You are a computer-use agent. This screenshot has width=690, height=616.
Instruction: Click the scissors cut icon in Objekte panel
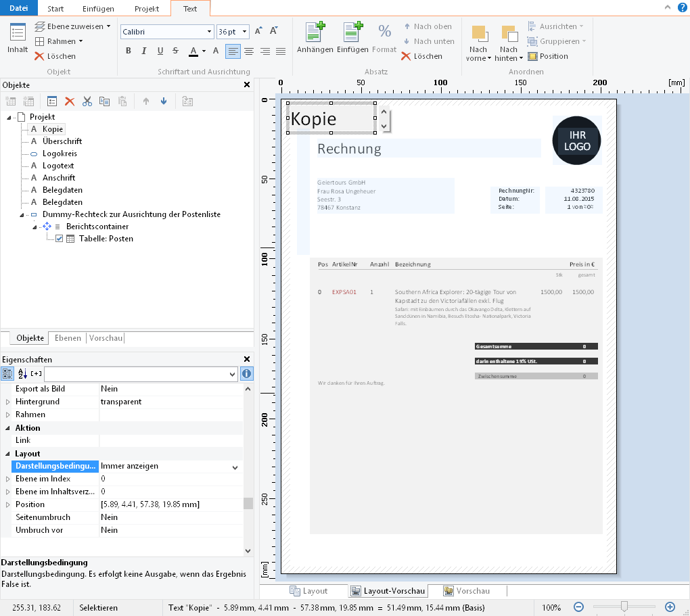click(x=87, y=101)
